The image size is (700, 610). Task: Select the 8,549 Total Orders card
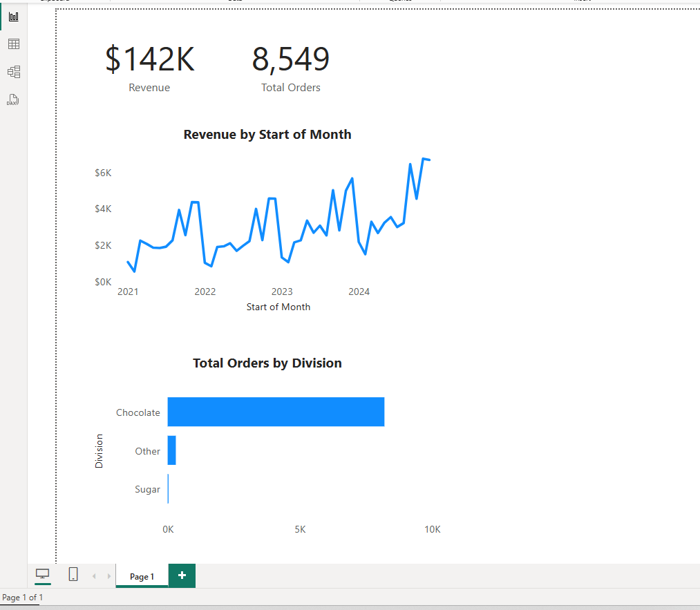click(291, 68)
